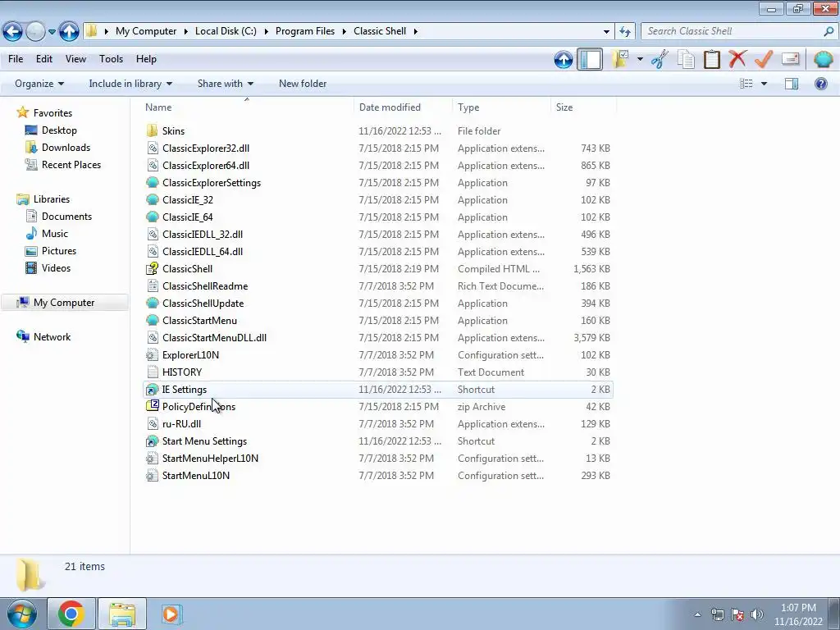Click the Change your view icon

point(746,84)
